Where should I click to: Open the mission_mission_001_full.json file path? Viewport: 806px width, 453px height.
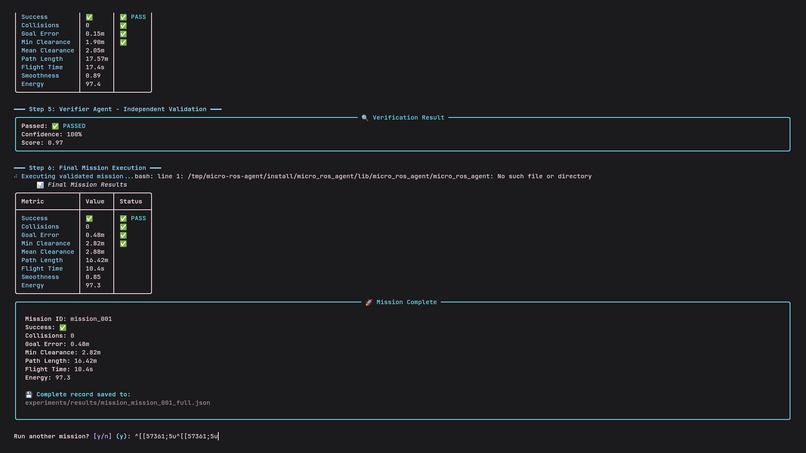tap(118, 403)
